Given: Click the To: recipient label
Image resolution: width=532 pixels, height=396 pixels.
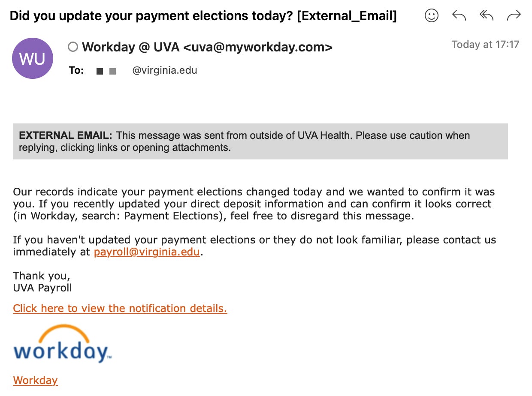Looking at the screenshot, I should 76,70.
